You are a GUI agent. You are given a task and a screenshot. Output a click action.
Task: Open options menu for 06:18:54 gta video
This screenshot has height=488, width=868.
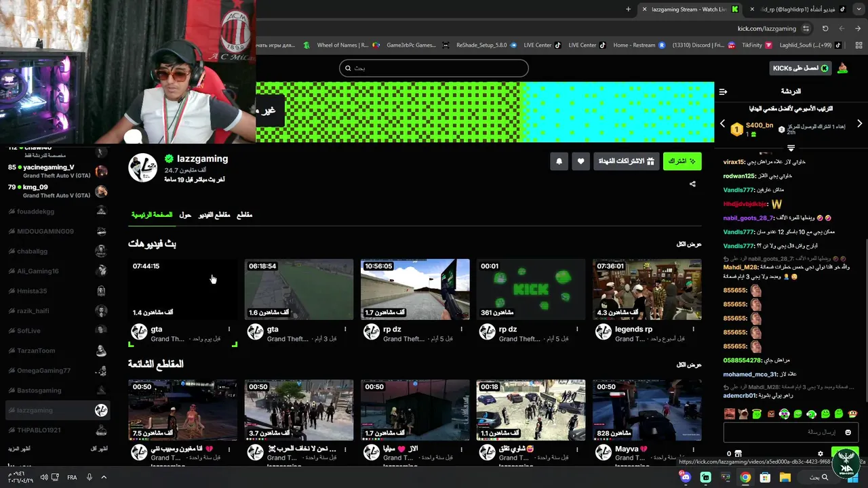tap(345, 329)
